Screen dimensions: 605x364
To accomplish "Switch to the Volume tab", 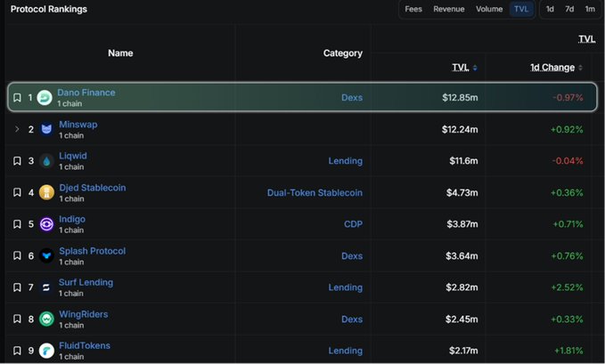I will point(489,9).
